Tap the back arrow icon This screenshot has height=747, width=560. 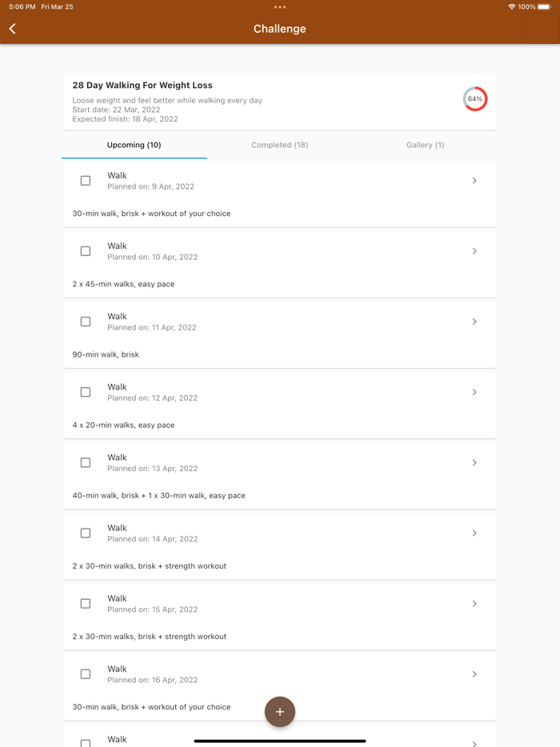13,29
